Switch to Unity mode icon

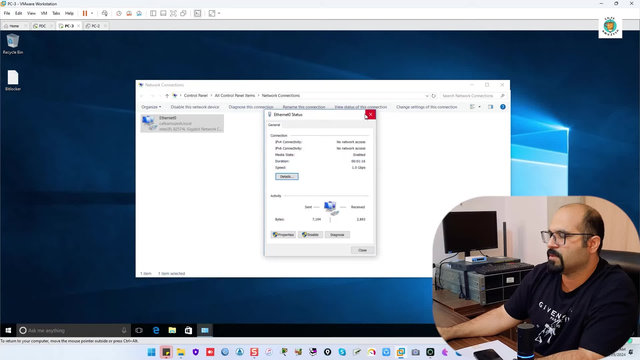coord(184,13)
